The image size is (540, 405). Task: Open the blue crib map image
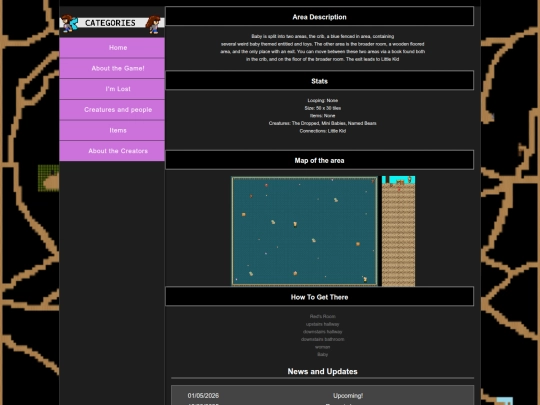pyautogui.click(x=304, y=231)
